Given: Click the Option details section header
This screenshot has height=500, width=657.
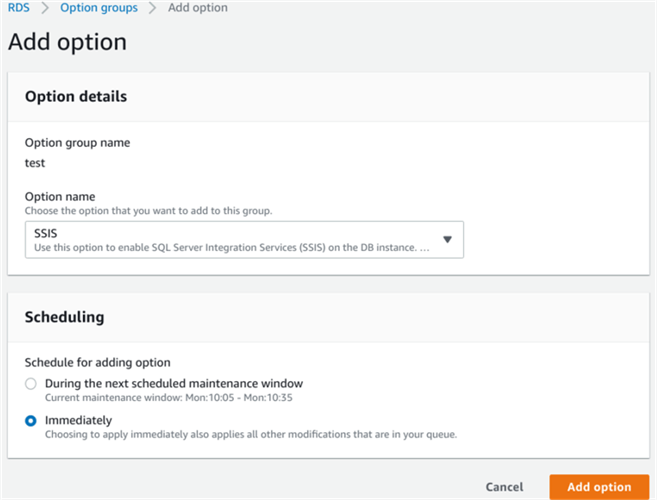Looking at the screenshot, I should (x=75, y=97).
